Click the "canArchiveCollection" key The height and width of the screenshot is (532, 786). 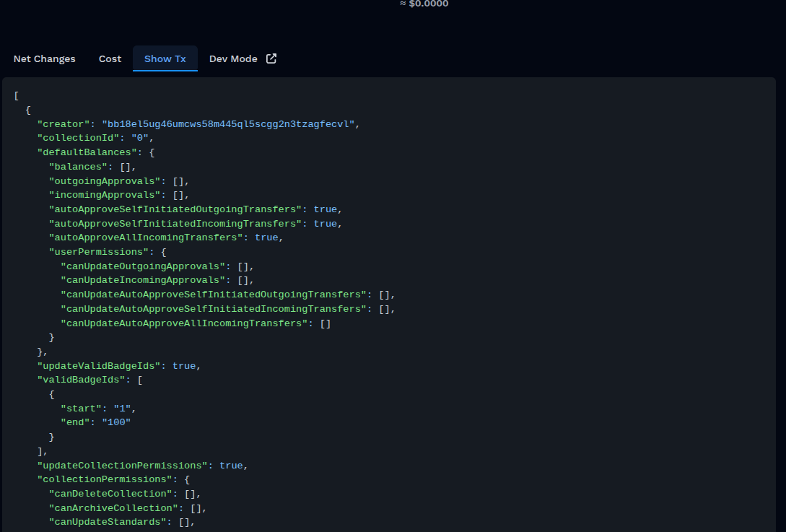113,508
